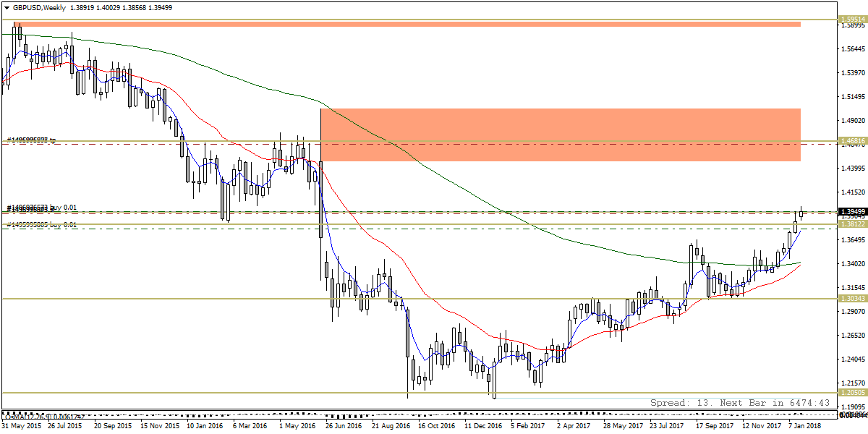Select the 1.59514 level price tag
Screen dimensions: 868x434
(852, 20)
